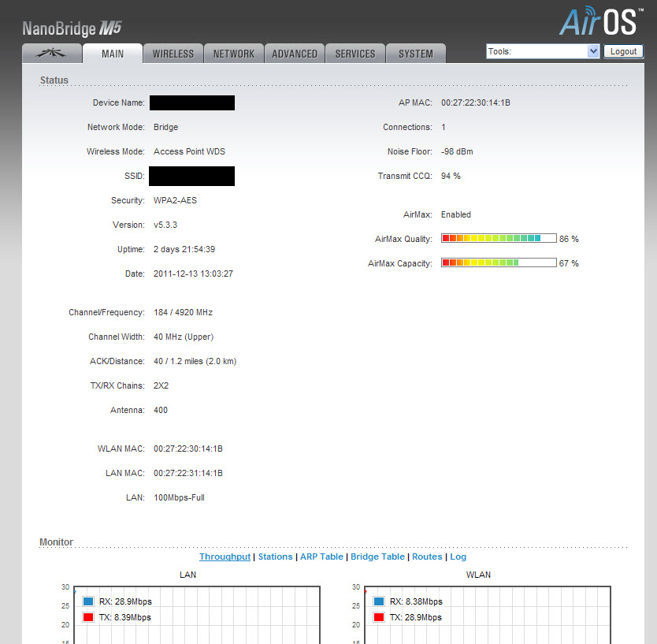Switch to the MAIN tab

tap(113, 54)
